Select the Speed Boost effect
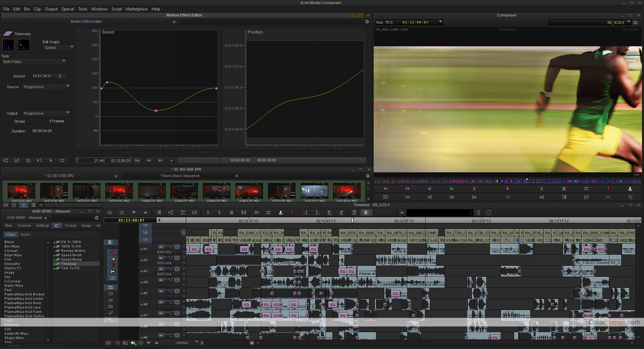The height and width of the screenshot is (349, 644). (x=71, y=255)
